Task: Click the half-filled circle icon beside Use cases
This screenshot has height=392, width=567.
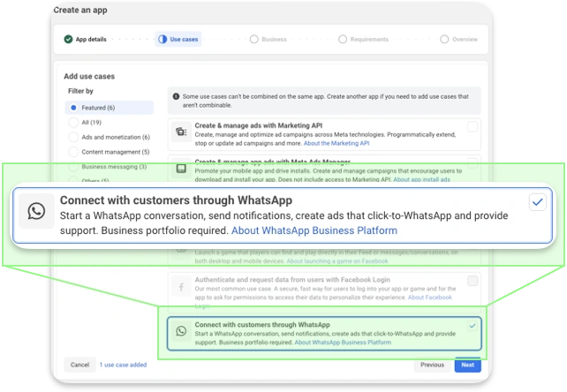Action: coord(163,39)
